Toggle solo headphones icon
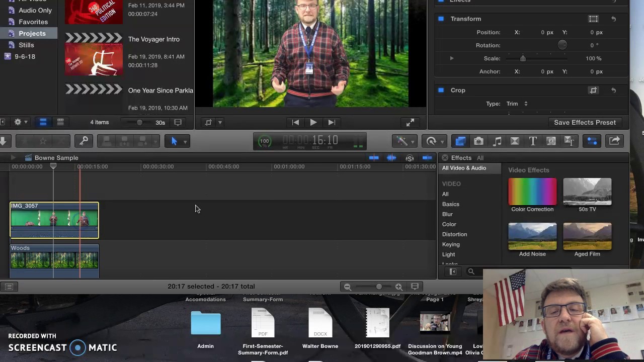 pyautogui.click(x=410, y=158)
